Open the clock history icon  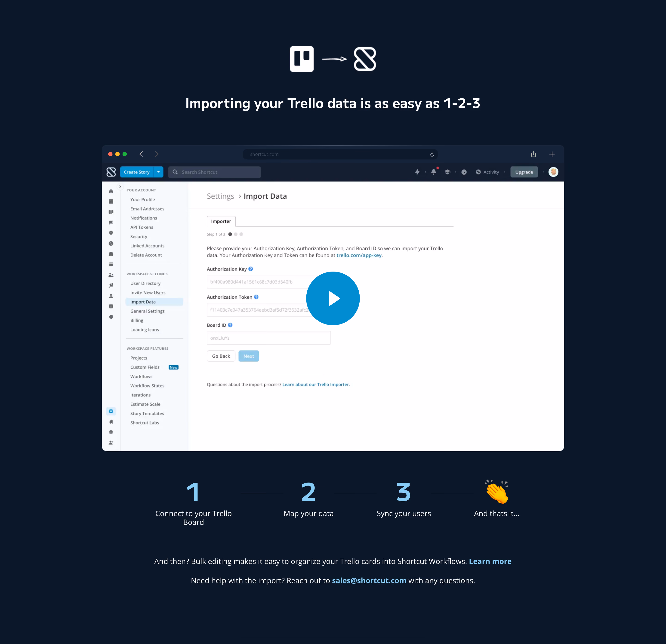[464, 172]
